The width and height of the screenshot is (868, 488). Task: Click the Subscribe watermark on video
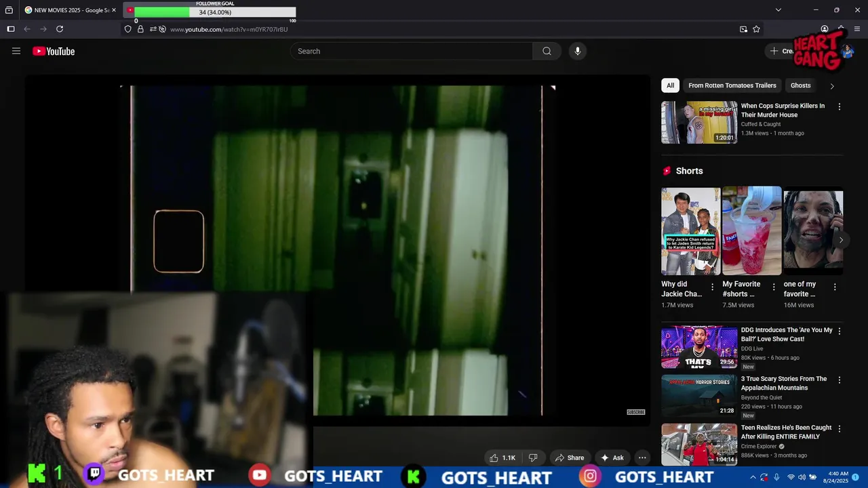click(x=636, y=412)
